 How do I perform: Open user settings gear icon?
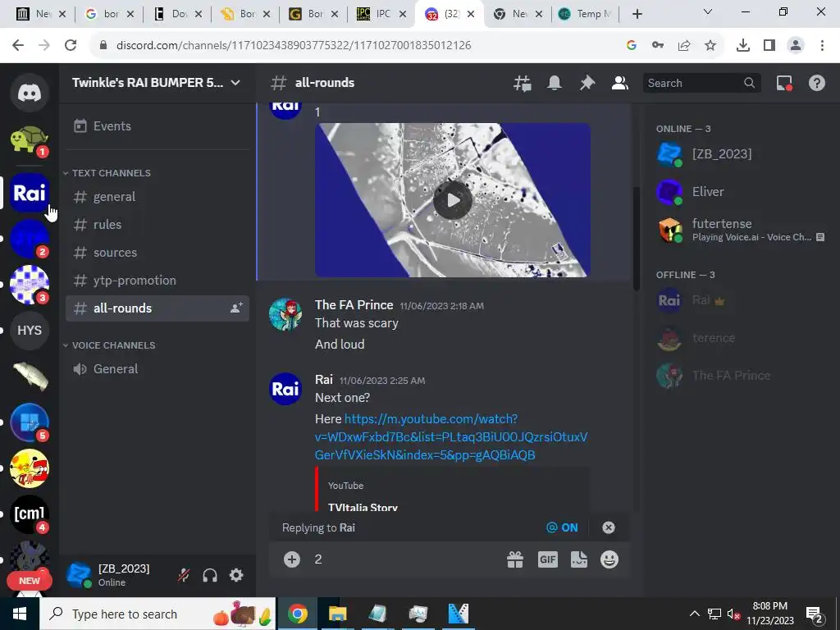tap(236, 575)
